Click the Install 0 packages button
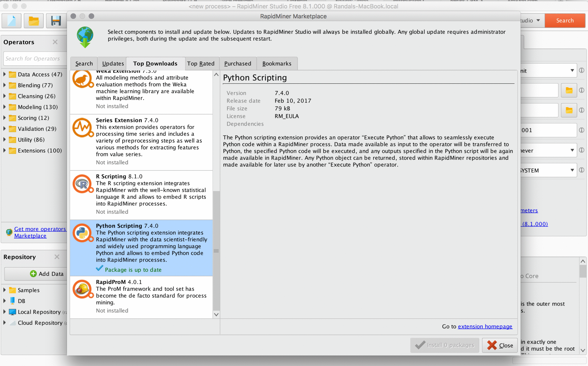 coord(445,345)
